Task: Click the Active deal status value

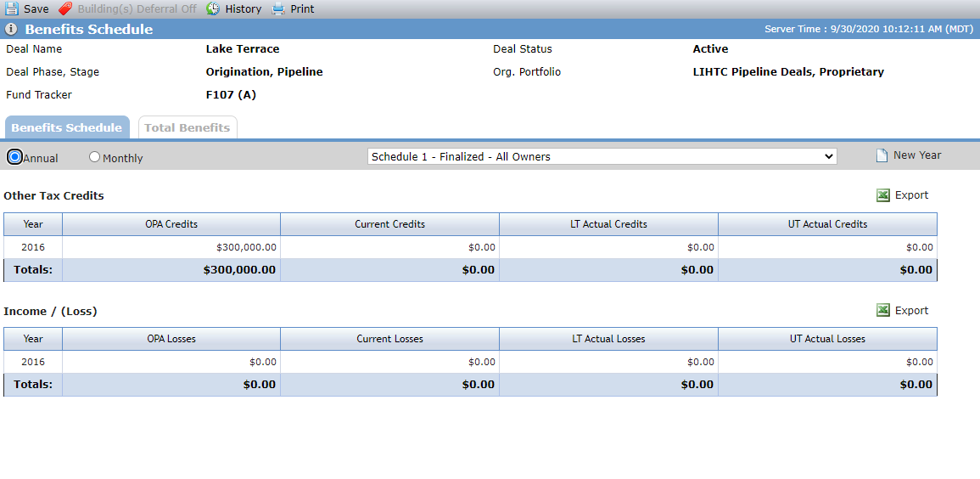Action: pos(711,48)
